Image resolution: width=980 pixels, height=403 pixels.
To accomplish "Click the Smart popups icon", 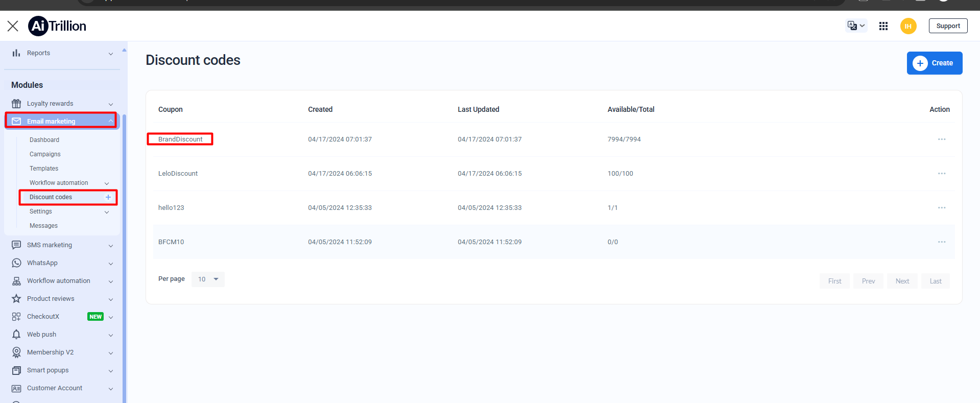I will coord(16,370).
